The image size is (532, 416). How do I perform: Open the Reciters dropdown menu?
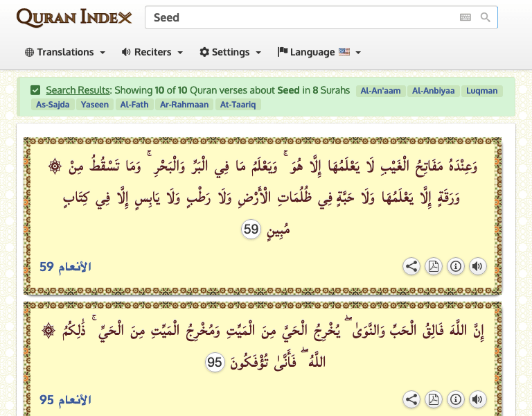tap(152, 52)
